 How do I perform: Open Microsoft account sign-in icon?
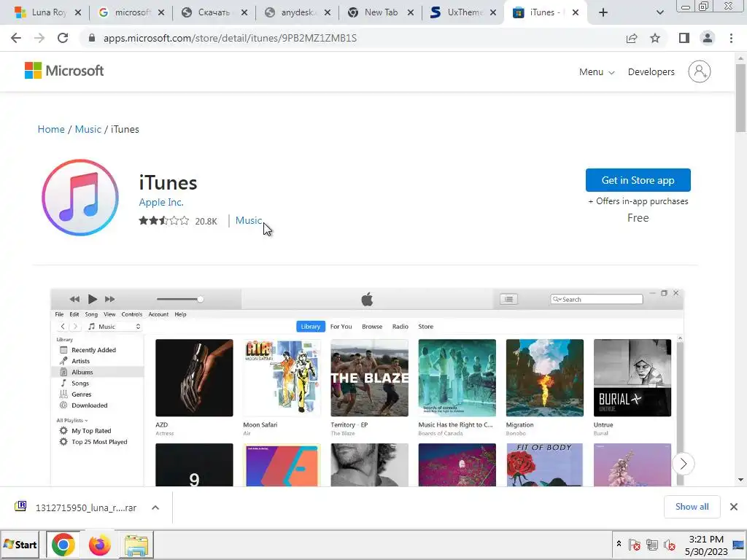click(x=700, y=71)
